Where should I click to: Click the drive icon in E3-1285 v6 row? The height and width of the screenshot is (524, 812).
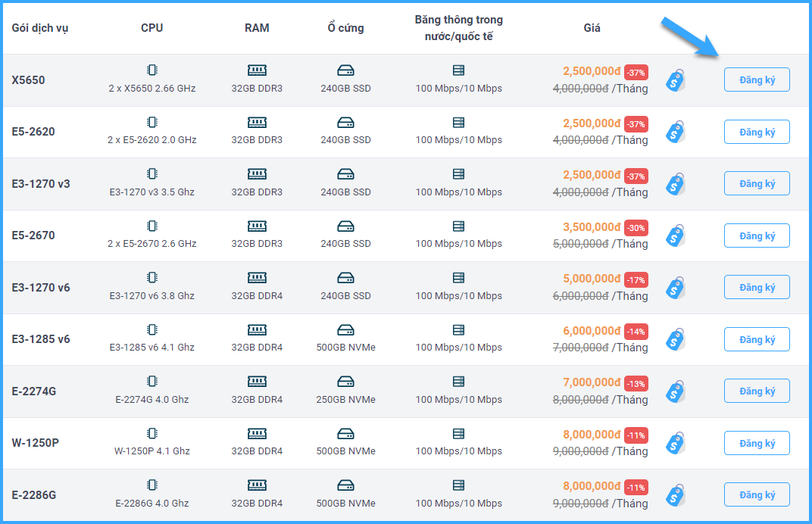pyautogui.click(x=345, y=330)
